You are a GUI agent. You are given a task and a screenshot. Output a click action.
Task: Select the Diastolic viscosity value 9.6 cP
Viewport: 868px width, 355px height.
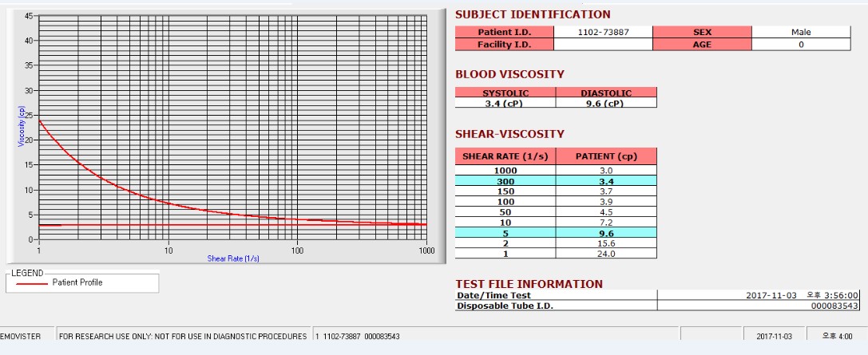606,103
